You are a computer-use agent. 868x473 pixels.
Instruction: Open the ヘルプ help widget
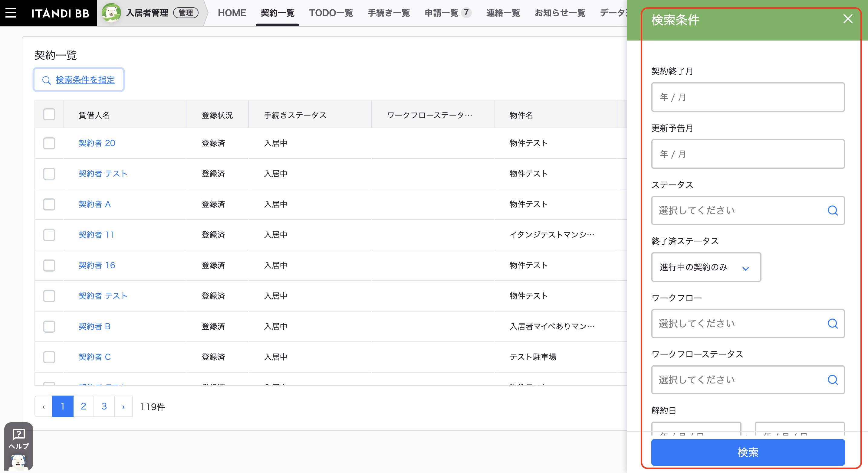(18, 446)
